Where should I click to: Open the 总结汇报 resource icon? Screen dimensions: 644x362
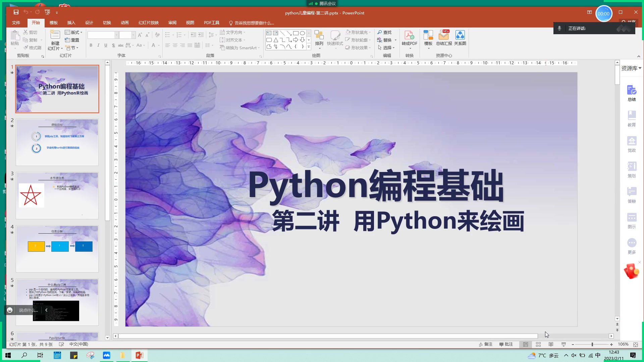tap(444, 36)
